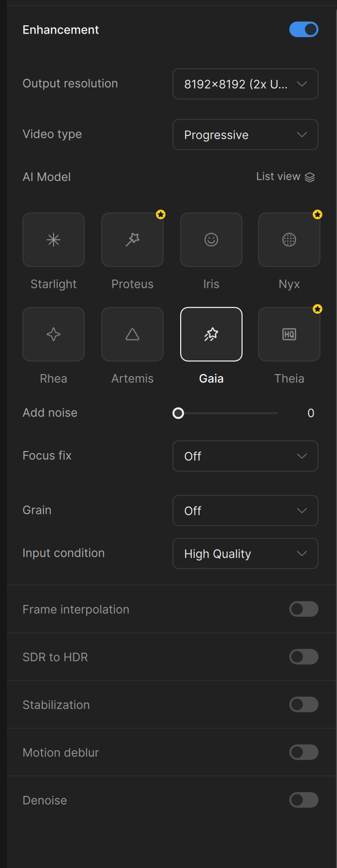The height and width of the screenshot is (868, 337).
Task: Select the Nyx AI model
Action: click(x=289, y=240)
